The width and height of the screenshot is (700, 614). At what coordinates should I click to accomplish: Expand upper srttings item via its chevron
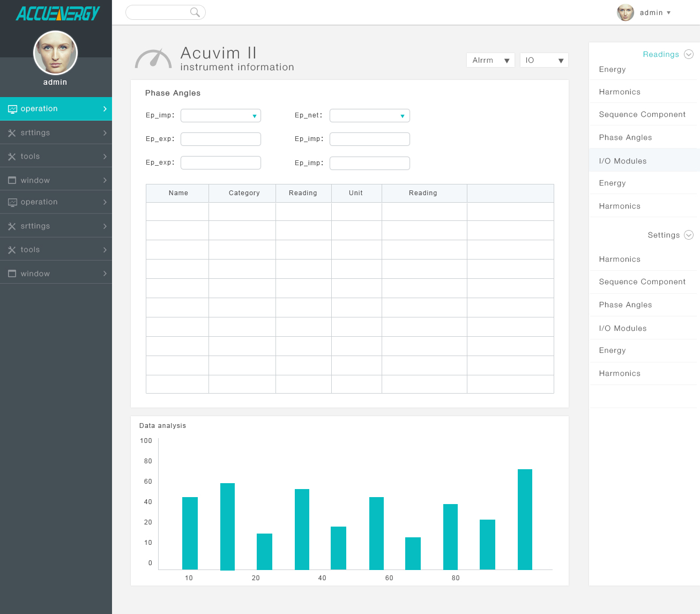105,133
